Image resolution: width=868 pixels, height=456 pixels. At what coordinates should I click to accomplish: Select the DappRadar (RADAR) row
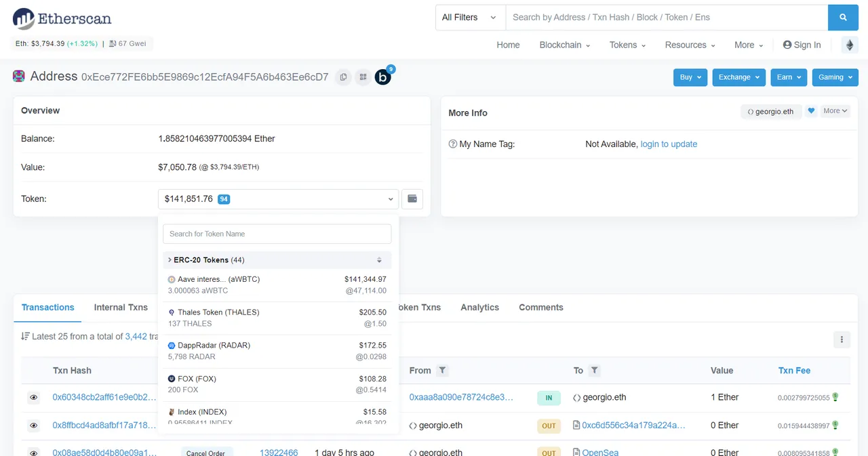point(277,351)
